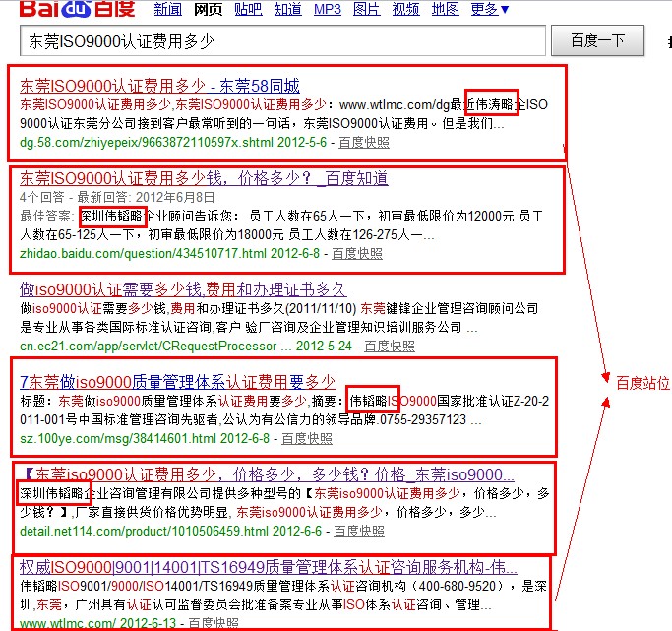The image size is (672, 631).
Task: Switch to the 贴吧 tab
Action: coord(248,10)
